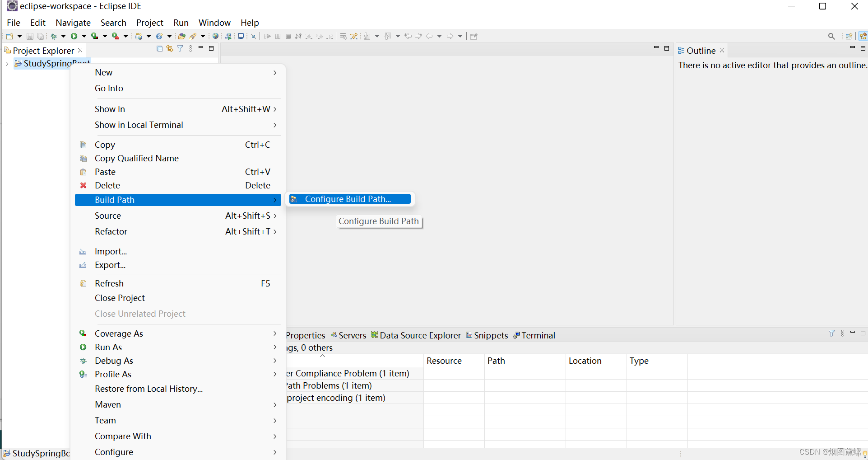Click the Back navigation arrow icon
Screen dimensions: 868x460
429,36
